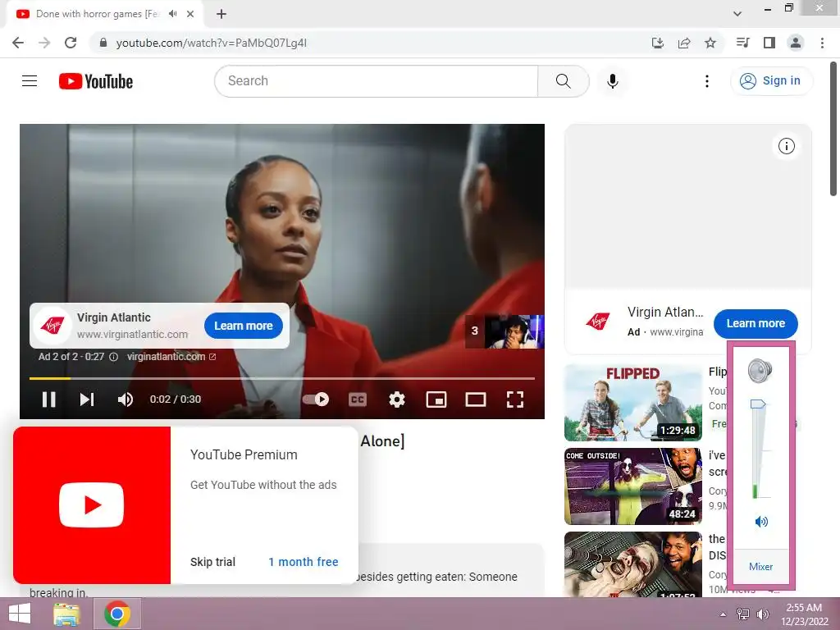Click the address bar URL
The image size is (840, 630).
(212, 43)
